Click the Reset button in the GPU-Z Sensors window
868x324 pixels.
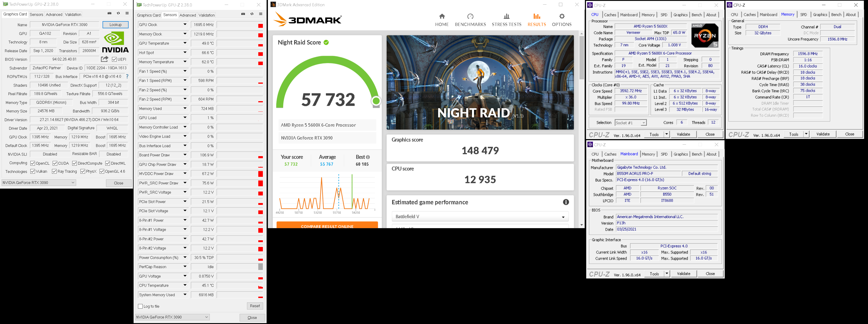255,306
